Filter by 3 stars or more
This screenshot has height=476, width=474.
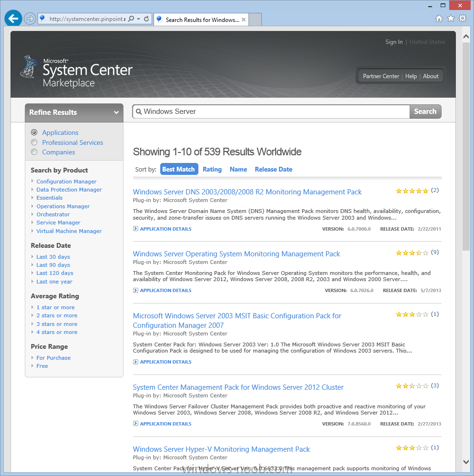57,324
